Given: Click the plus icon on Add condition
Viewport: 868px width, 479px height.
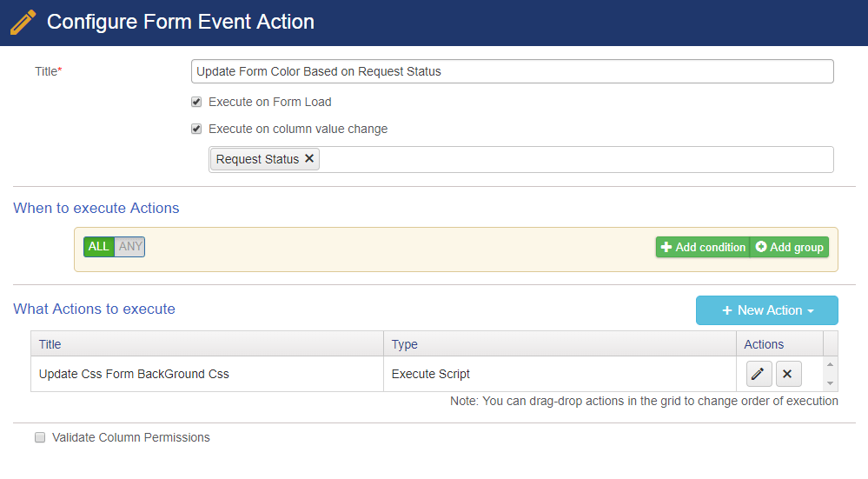Looking at the screenshot, I should click(666, 247).
